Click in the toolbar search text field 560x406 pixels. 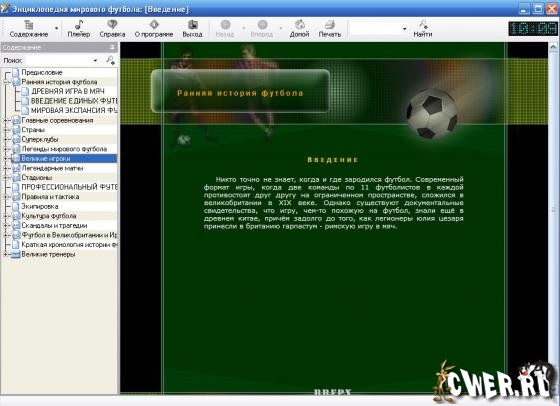click(x=375, y=29)
